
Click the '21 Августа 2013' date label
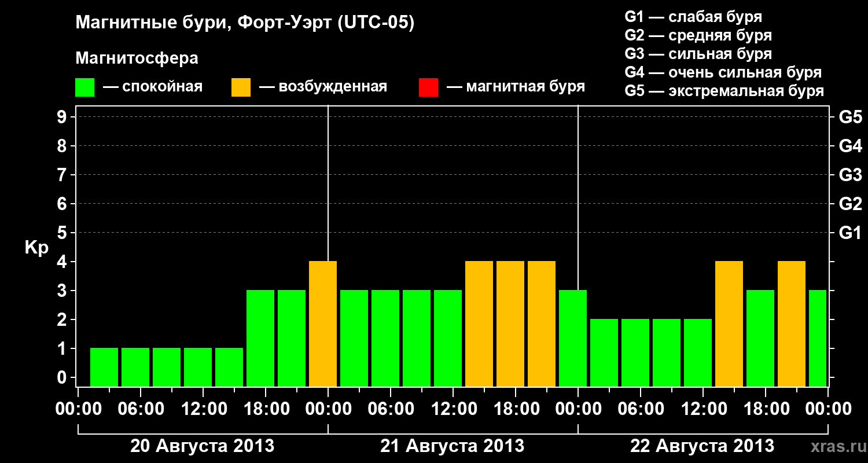(453, 446)
